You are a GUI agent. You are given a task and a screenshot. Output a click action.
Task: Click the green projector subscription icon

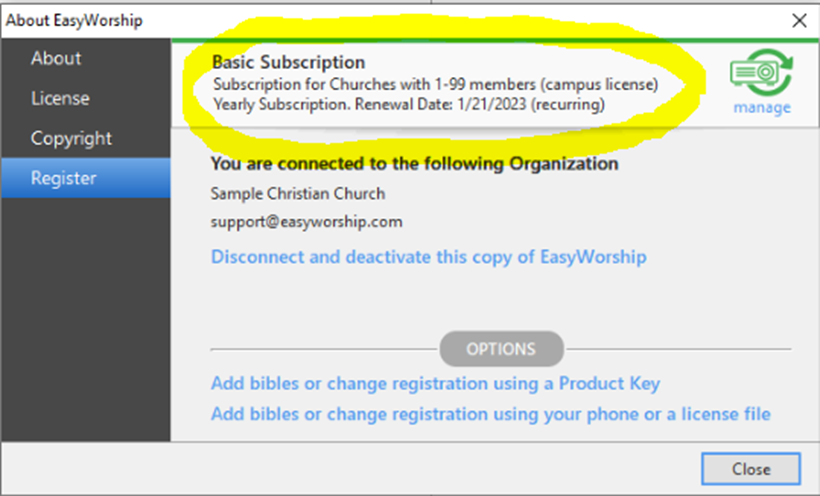coord(761,72)
